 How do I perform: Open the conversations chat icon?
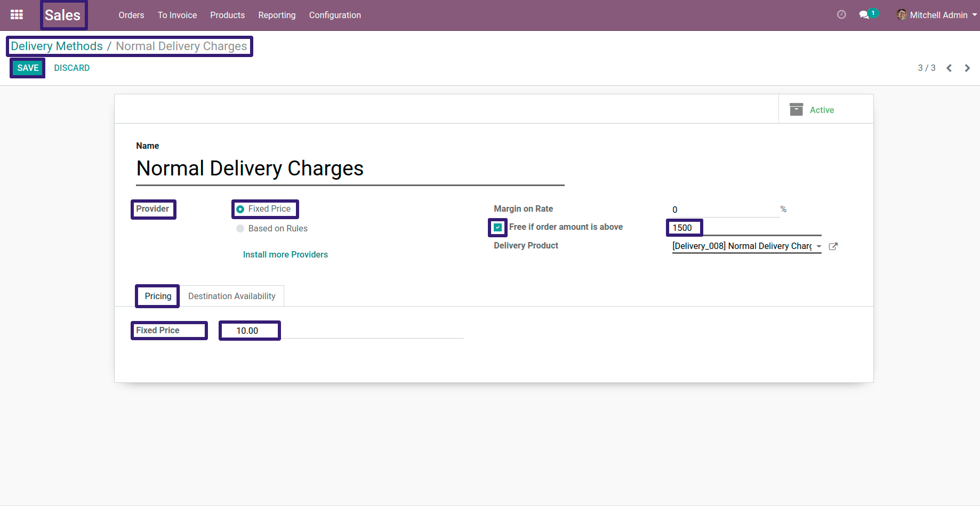point(864,15)
